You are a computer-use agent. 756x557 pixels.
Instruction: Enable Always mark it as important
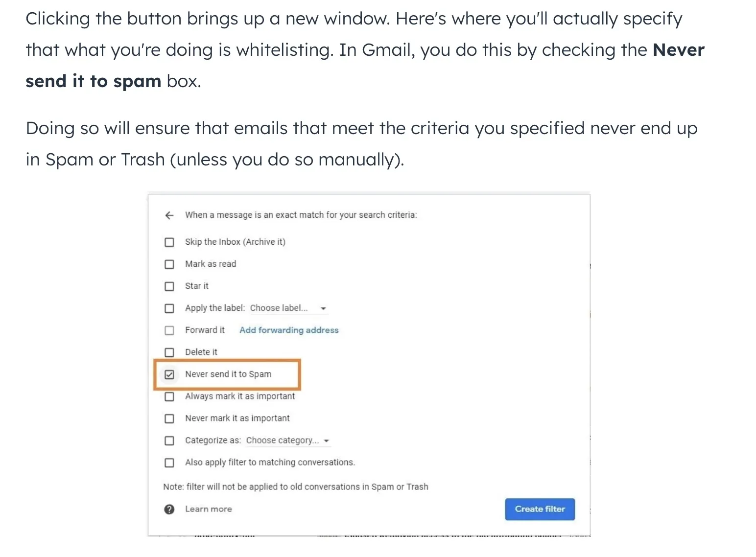(x=169, y=396)
